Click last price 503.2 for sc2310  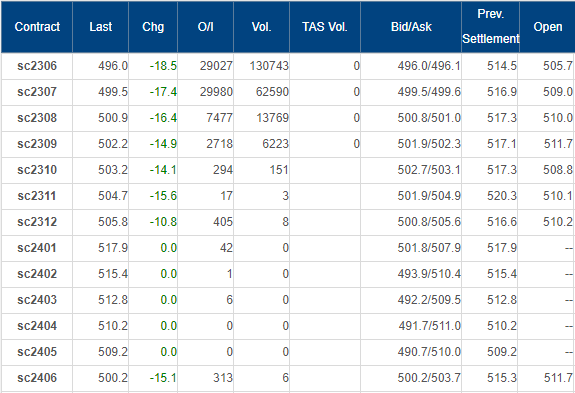(x=113, y=170)
